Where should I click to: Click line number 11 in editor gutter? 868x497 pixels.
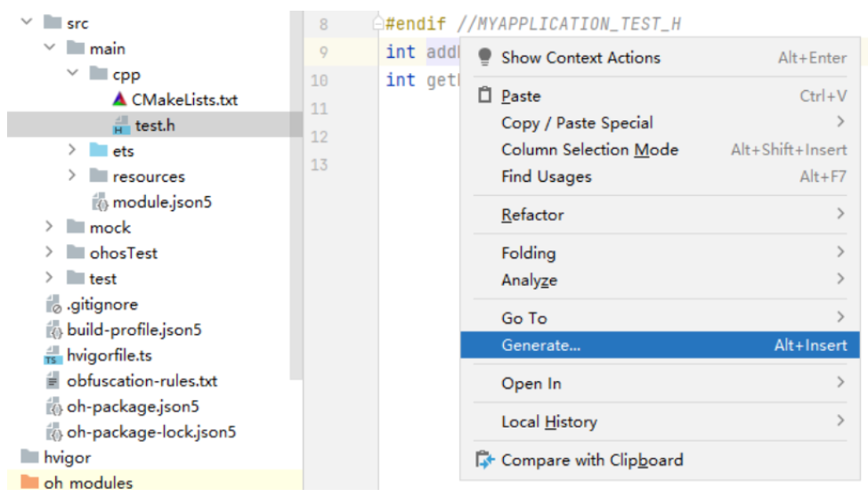tap(322, 109)
